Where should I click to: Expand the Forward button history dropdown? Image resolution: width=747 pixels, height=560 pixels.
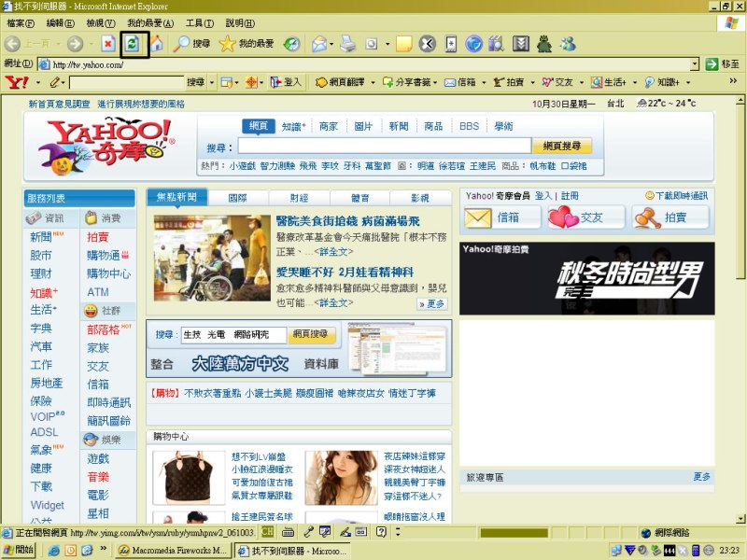[x=91, y=44]
